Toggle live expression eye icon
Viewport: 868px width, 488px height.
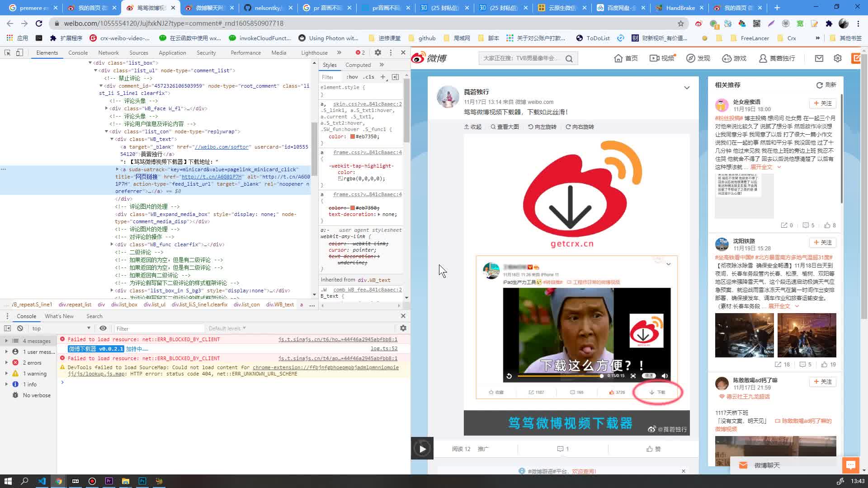[103, 328]
